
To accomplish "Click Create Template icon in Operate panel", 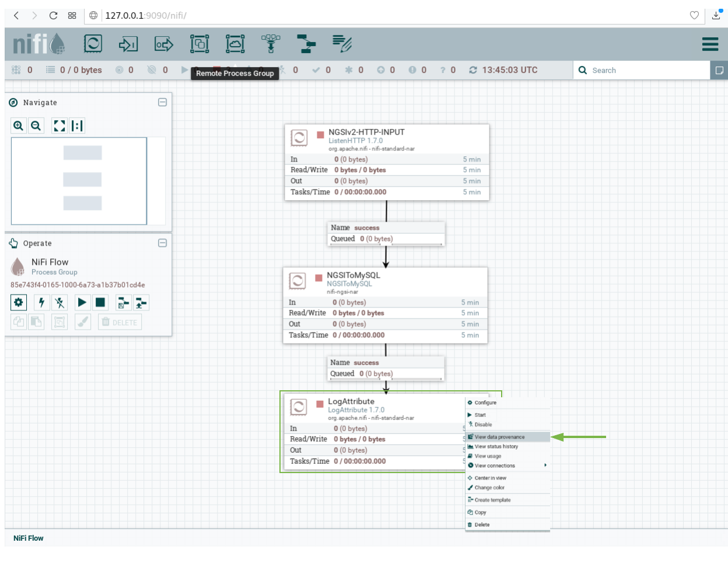I will pyautogui.click(x=123, y=302).
